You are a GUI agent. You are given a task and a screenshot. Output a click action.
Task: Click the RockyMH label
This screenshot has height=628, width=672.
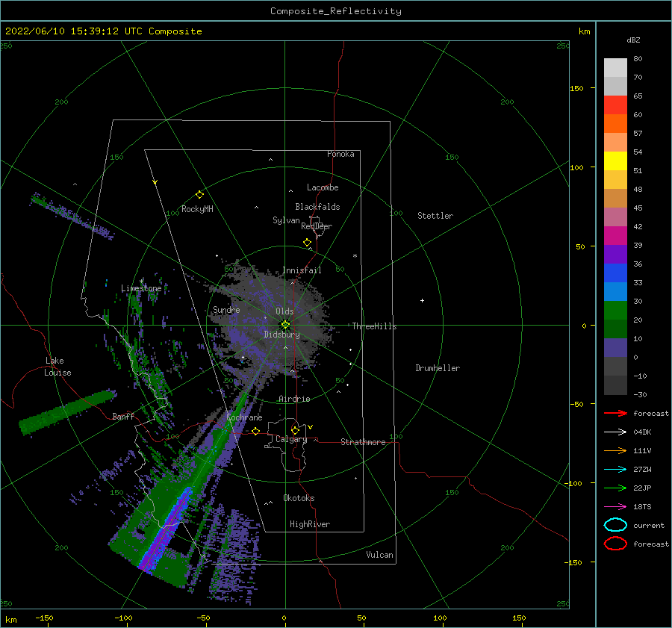tap(197, 209)
